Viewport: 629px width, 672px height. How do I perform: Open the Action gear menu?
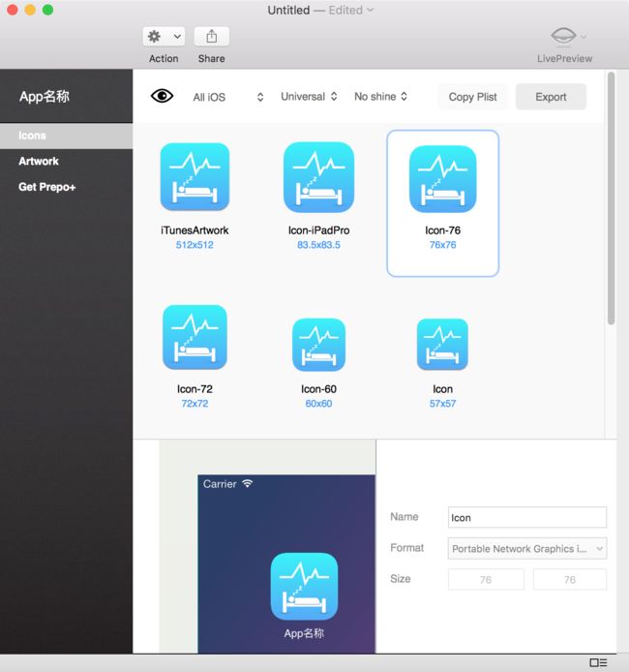coord(164,37)
